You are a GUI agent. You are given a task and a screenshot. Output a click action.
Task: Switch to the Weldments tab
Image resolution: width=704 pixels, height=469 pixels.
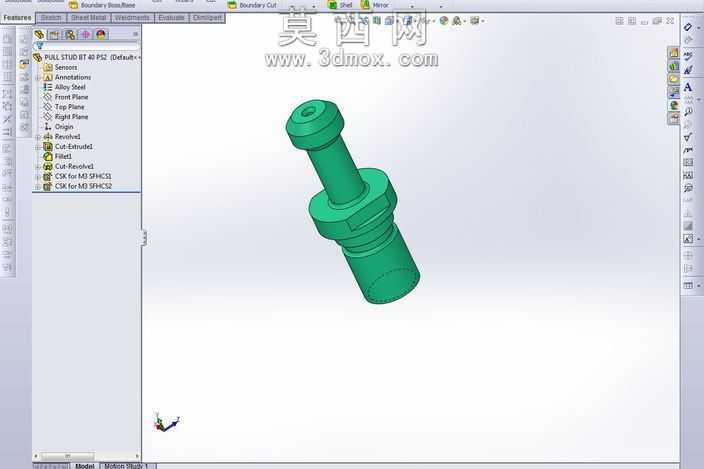[x=132, y=18]
